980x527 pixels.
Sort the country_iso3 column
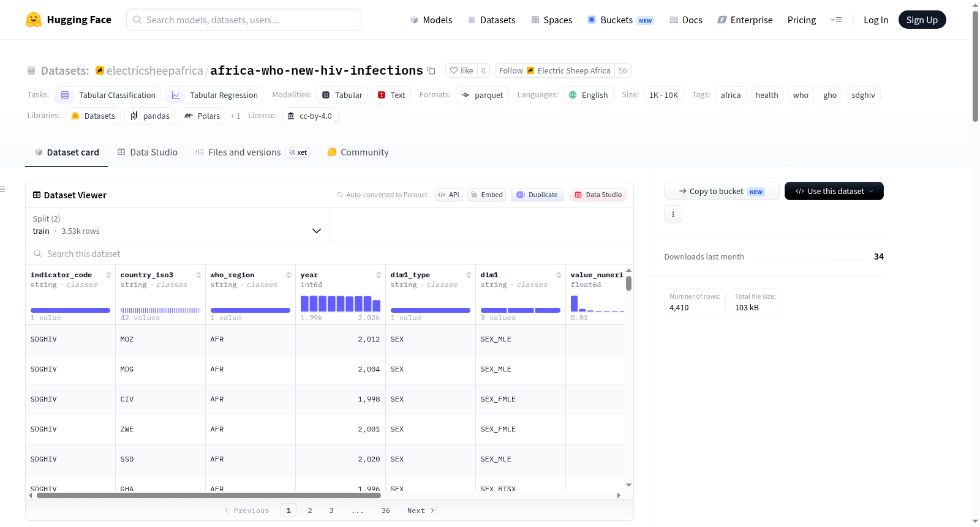198,275
